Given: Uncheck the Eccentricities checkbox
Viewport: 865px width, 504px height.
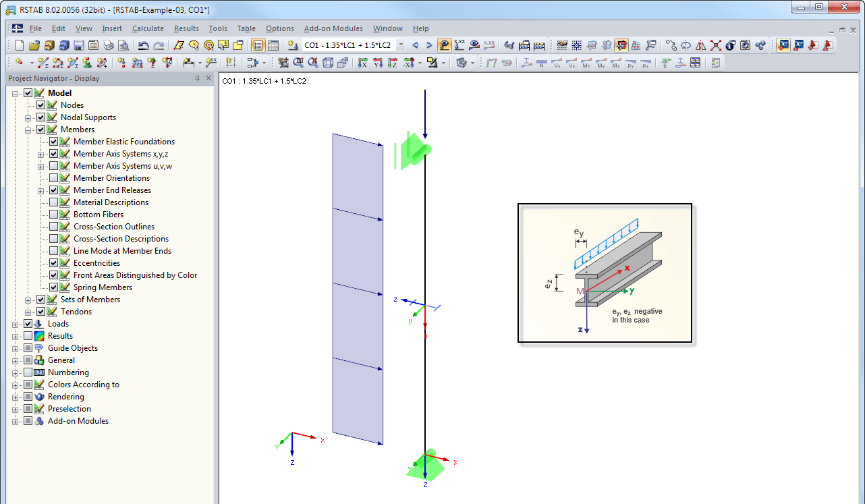Looking at the screenshot, I should [x=53, y=263].
